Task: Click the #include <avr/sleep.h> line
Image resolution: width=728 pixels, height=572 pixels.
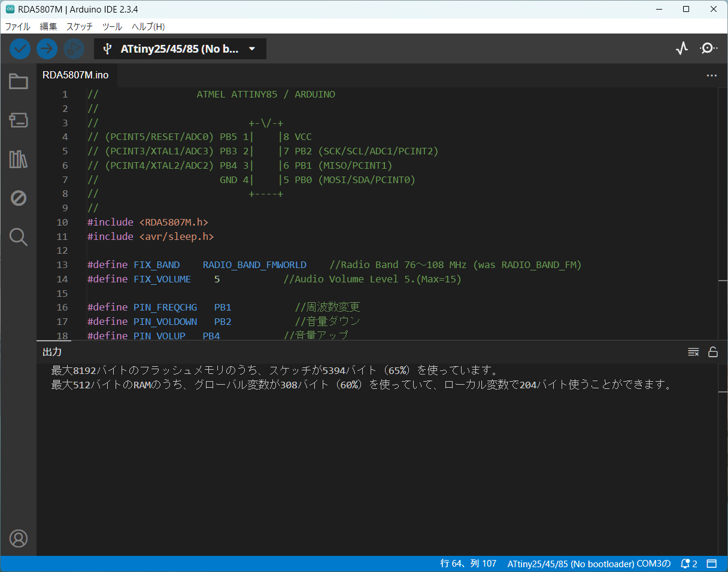Action: point(151,236)
